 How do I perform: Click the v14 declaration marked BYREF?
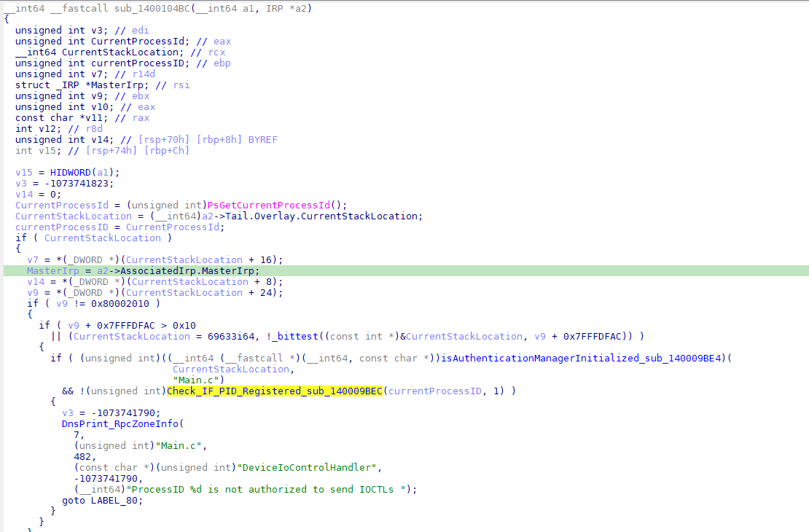pos(146,139)
